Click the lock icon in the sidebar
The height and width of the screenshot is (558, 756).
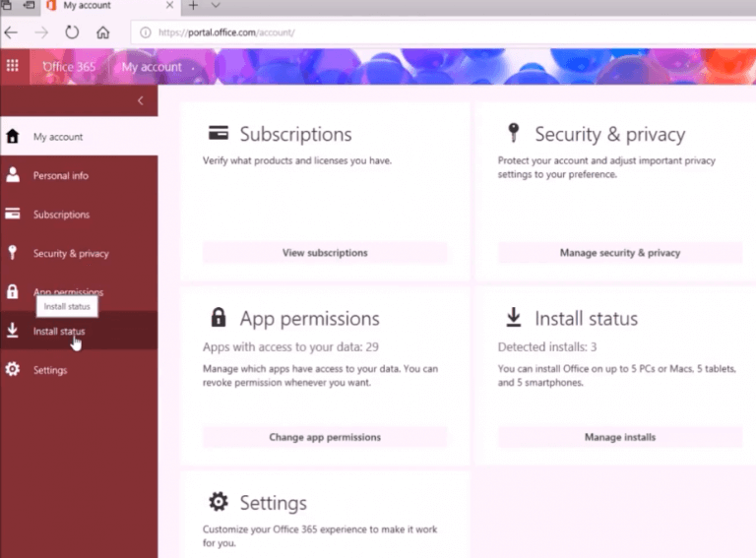point(13,291)
